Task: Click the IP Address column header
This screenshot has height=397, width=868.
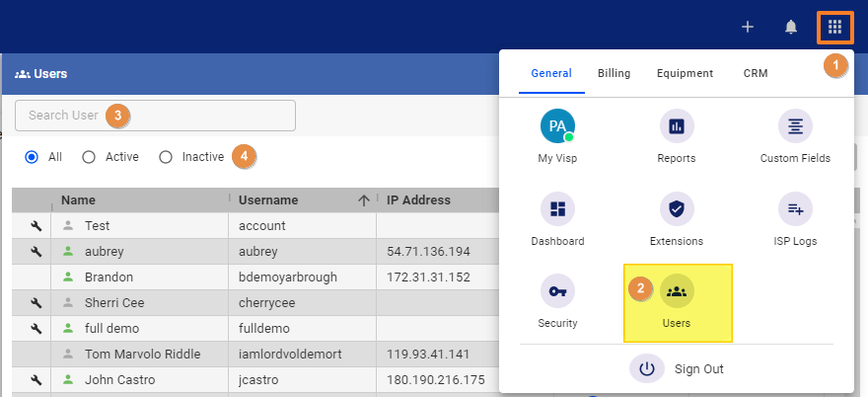Action: coord(418,200)
